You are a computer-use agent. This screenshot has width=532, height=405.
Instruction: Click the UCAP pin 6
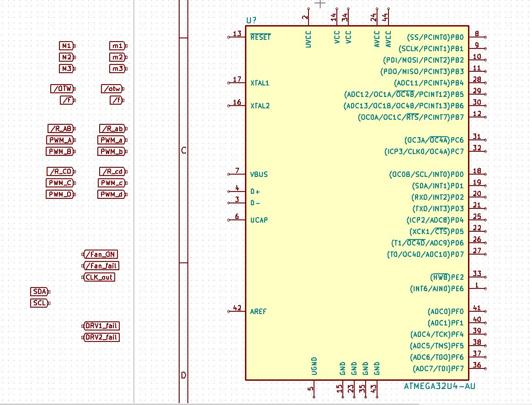pyautogui.click(x=236, y=220)
